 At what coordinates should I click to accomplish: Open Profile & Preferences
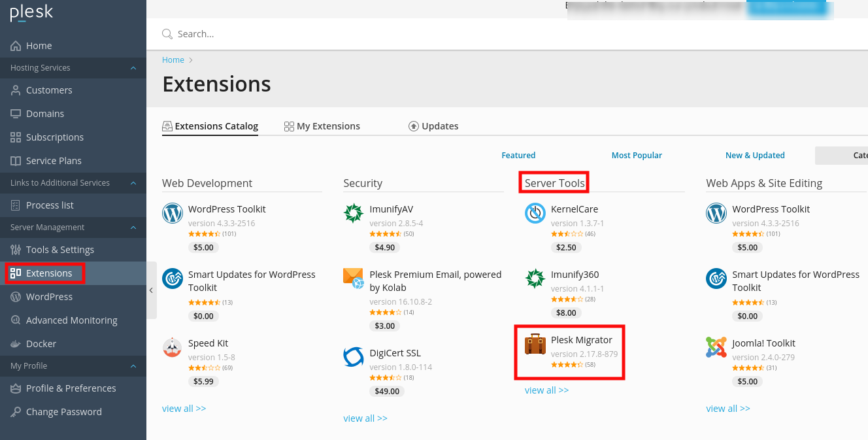[73, 388]
